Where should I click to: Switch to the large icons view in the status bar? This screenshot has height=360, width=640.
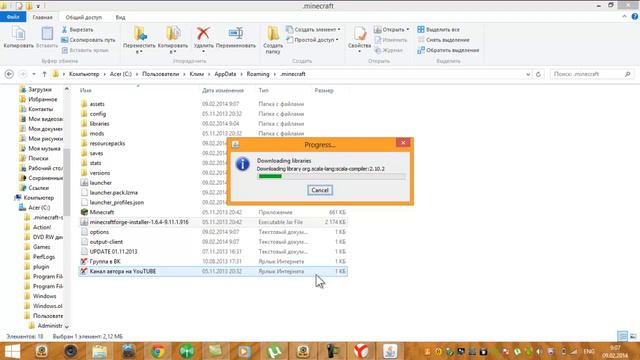click(633, 336)
